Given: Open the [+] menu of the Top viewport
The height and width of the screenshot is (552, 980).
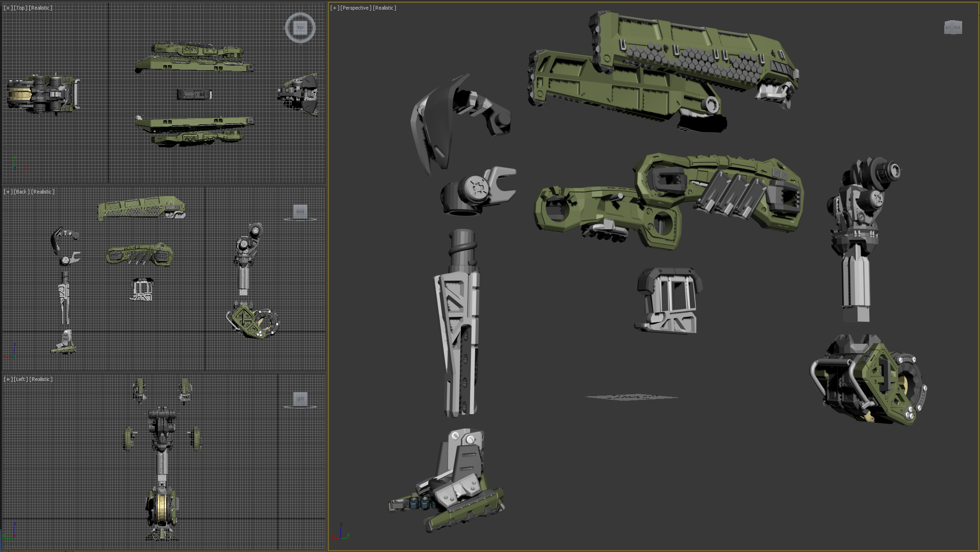Looking at the screenshot, I should (x=8, y=8).
